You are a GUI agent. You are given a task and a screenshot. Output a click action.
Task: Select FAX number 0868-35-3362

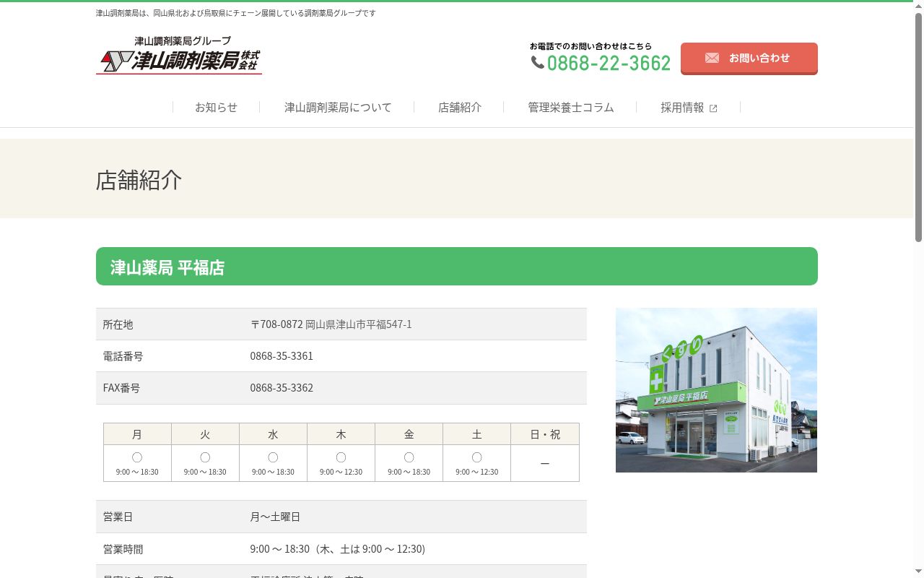click(282, 388)
